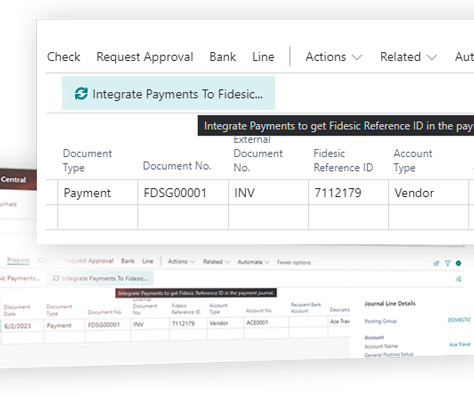The height and width of the screenshot is (396, 474).
Task: Click the FDSG00001 cell in the enlarged panel
Action: click(183, 193)
